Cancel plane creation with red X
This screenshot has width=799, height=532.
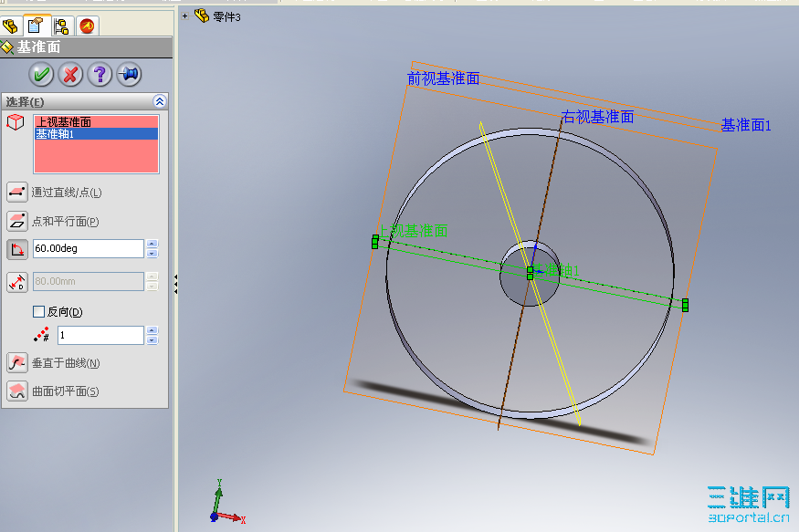coord(70,75)
